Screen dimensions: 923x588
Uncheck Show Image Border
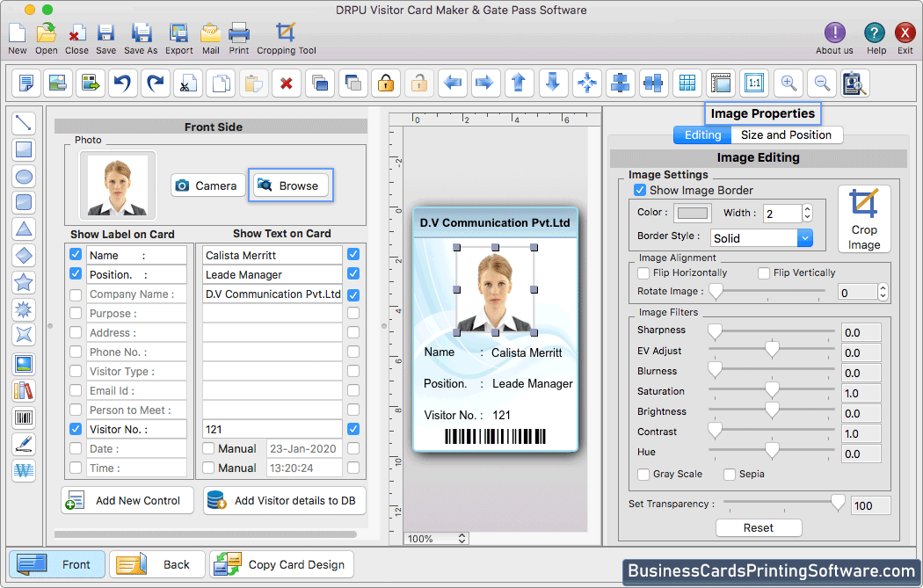coord(640,190)
